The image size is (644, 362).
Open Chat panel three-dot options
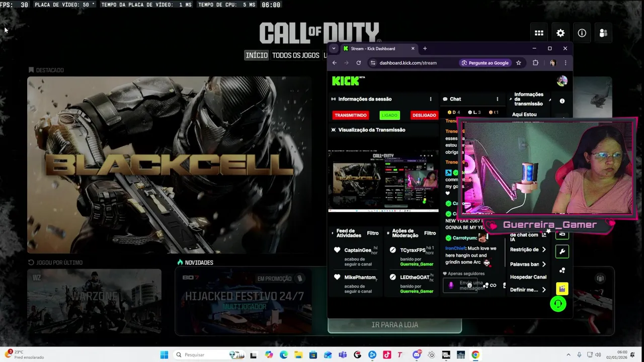tap(497, 99)
